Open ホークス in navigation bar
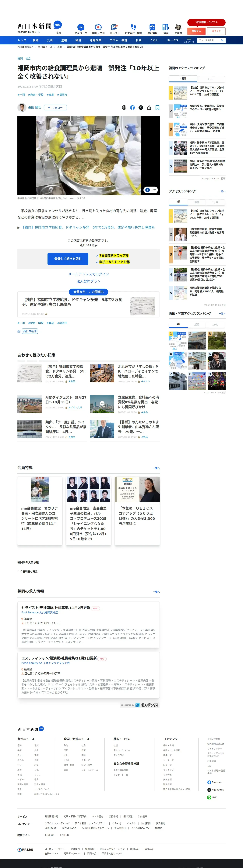243x868 pixels. tap(173, 40)
